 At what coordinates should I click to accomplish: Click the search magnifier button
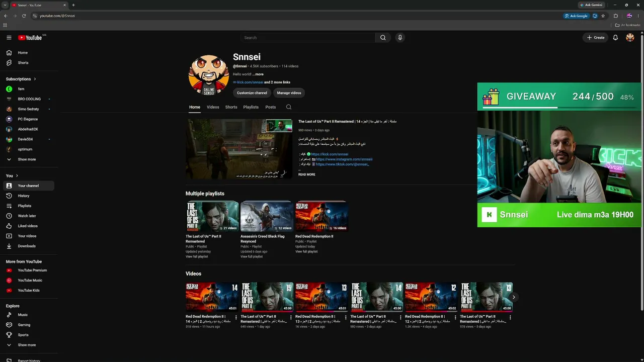[383, 38]
